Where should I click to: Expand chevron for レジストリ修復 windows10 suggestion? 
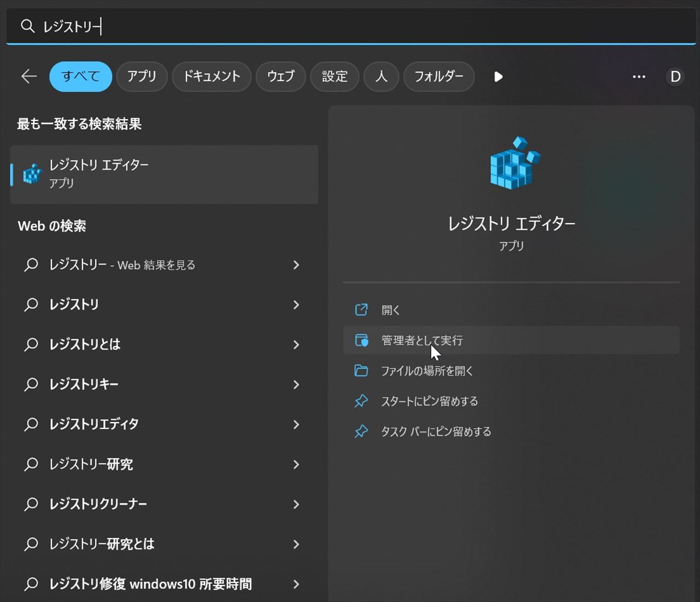point(296,584)
